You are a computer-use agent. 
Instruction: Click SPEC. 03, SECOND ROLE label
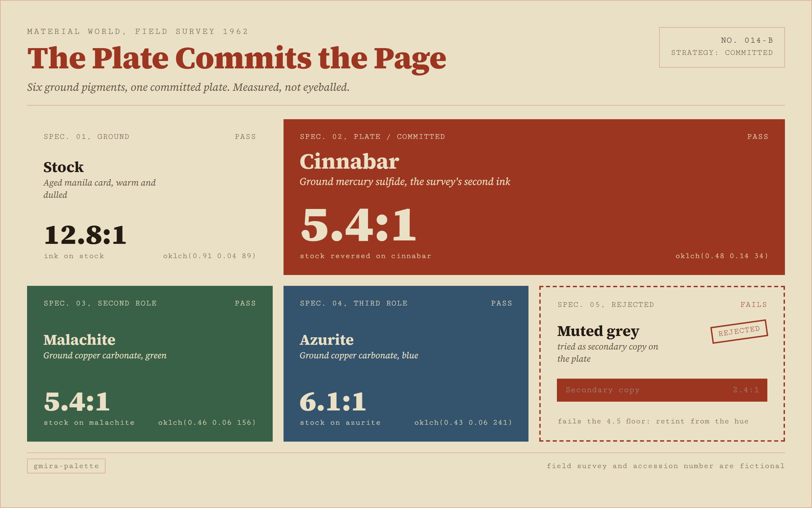pyautogui.click(x=100, y=303)
